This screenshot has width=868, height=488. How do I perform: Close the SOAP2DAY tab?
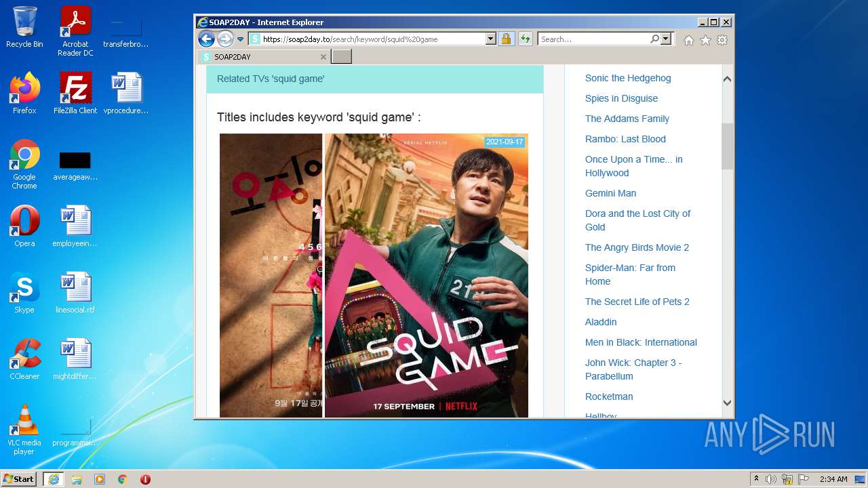point(323,57)
